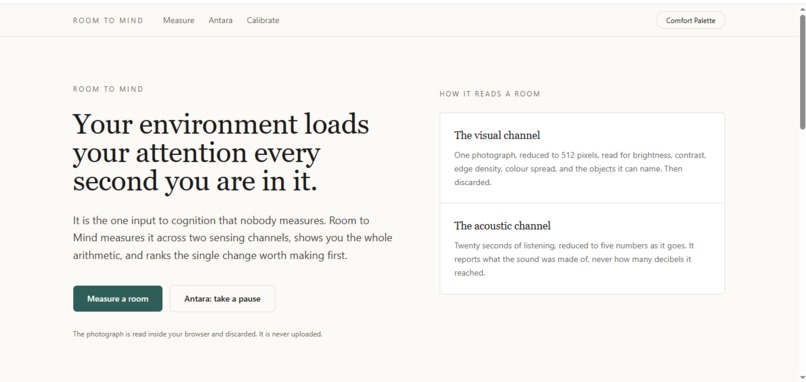Click the 'HOW IT READS A ROOM' label
806x382 pixels.
tap(490, 94)
